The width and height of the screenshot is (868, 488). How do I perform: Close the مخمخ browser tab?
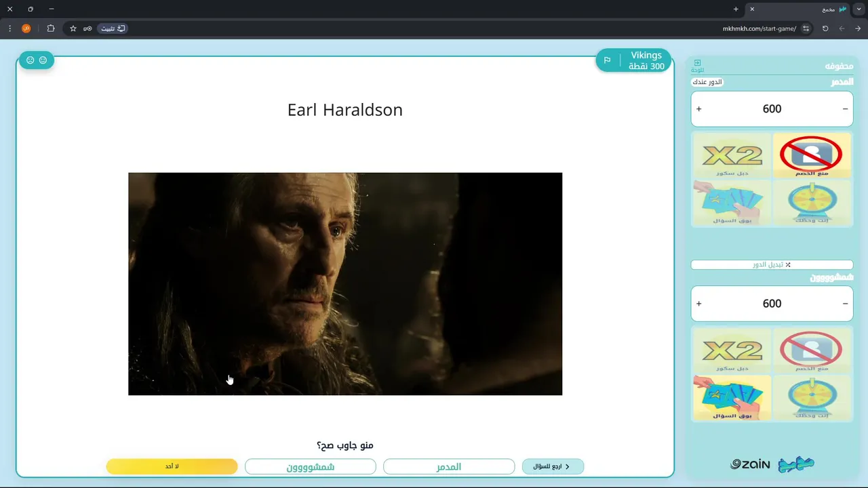752,9
